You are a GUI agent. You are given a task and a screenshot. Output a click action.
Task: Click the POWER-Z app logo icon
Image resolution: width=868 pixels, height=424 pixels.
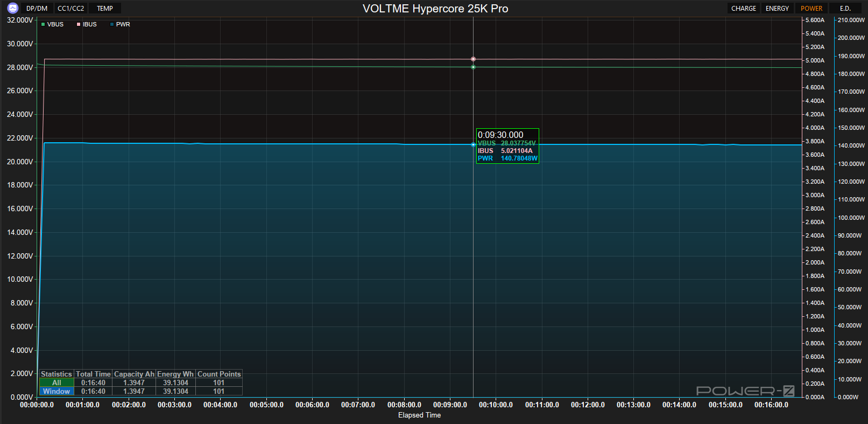13,8
